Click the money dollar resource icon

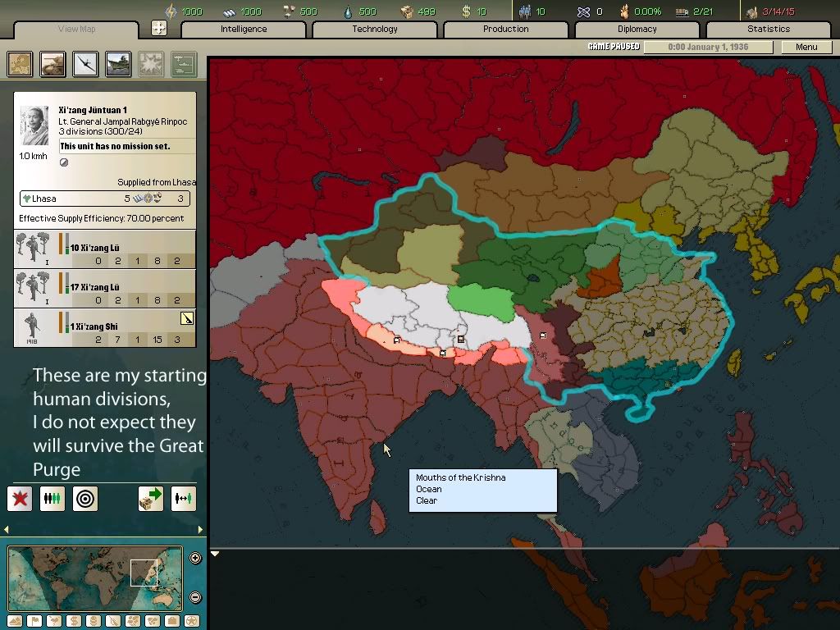coord(466,11)
